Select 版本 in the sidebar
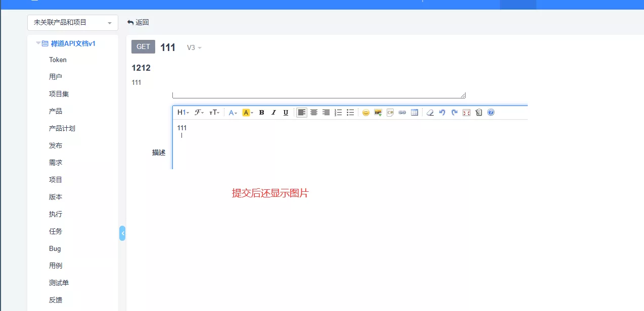 point(56,197)
